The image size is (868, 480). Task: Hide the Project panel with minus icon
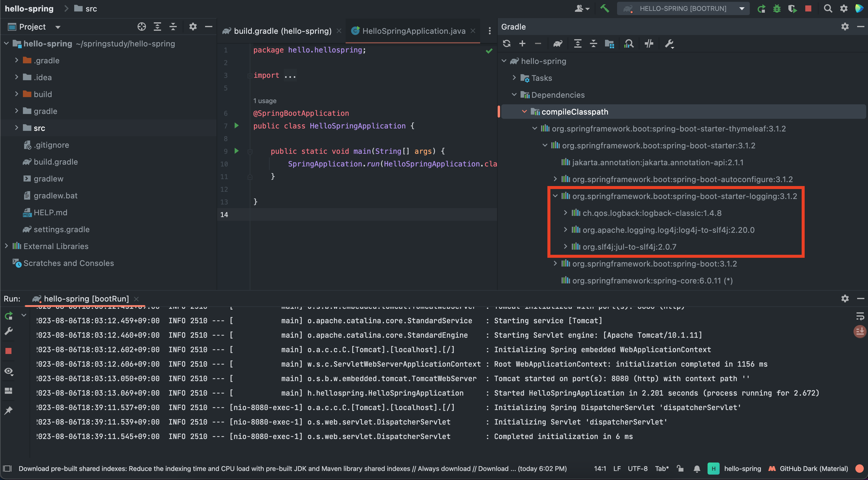coord(209,27)
